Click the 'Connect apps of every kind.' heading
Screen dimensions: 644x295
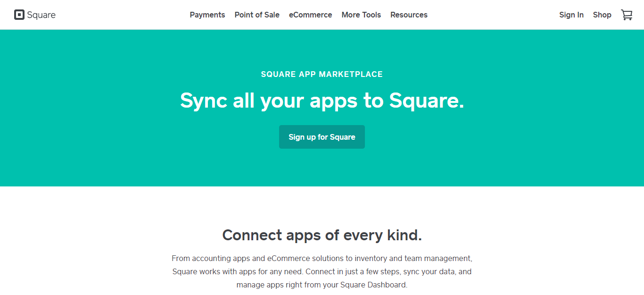(322, 235)
